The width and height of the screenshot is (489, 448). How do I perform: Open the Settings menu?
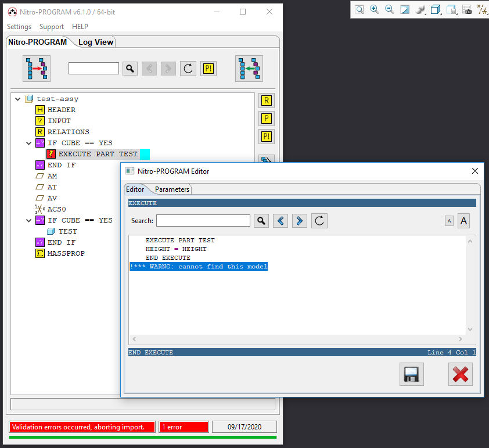coord(19,26)
